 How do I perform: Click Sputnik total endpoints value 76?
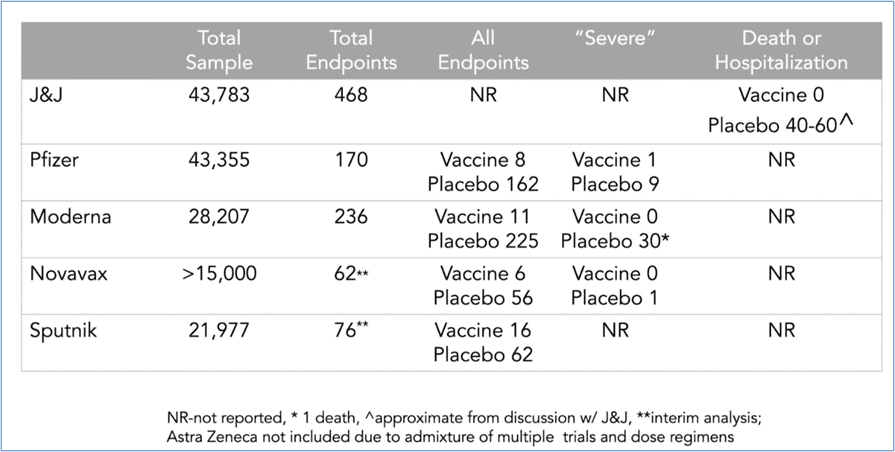[x=351, y=331]
